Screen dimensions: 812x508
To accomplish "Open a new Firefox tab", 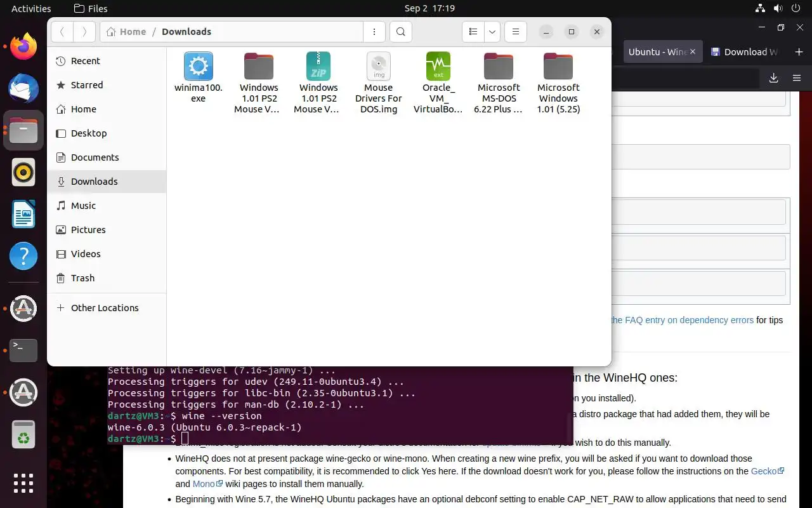I will coord(799,52).
